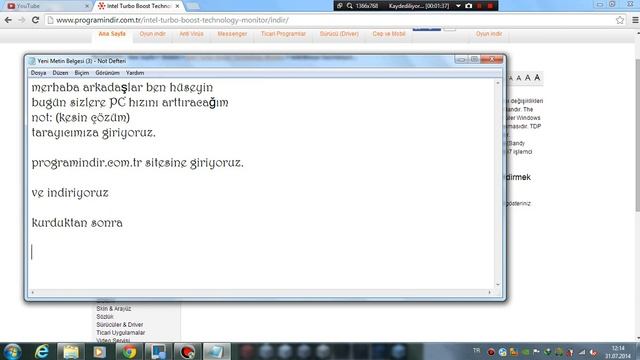Switch to Chrome from the taskbar

[x=129, y=351]
